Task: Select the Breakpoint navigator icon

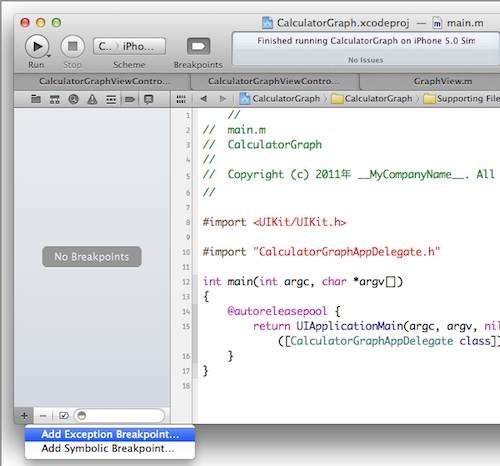Action: click(130, 99)
